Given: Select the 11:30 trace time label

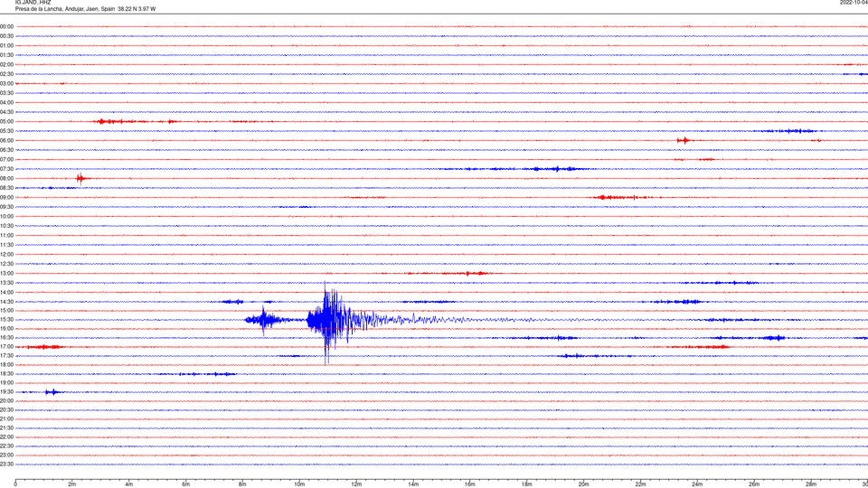Looking at the screenshot, I should click(x=6, y=245).
